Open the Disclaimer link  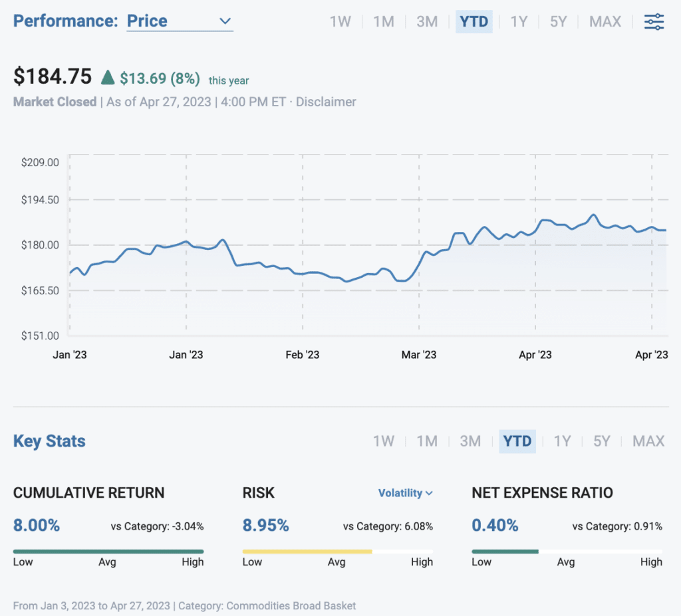click(x=326, y=102)
